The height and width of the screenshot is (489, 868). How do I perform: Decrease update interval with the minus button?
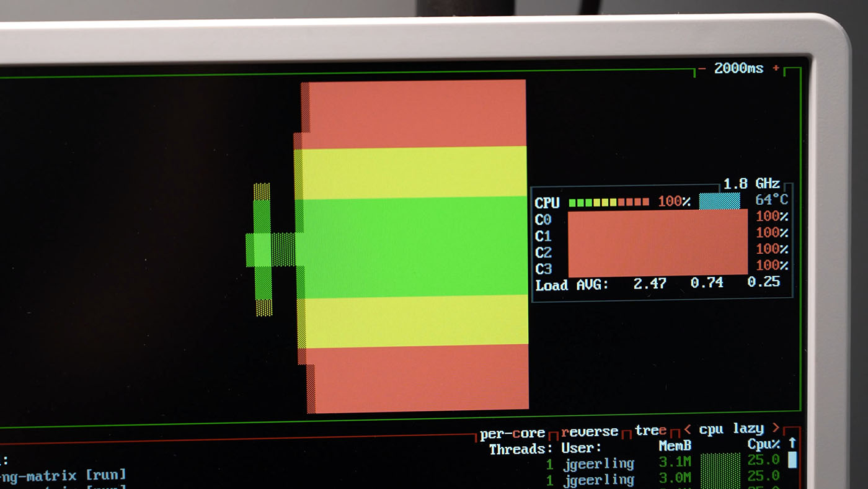pos(701,68)
